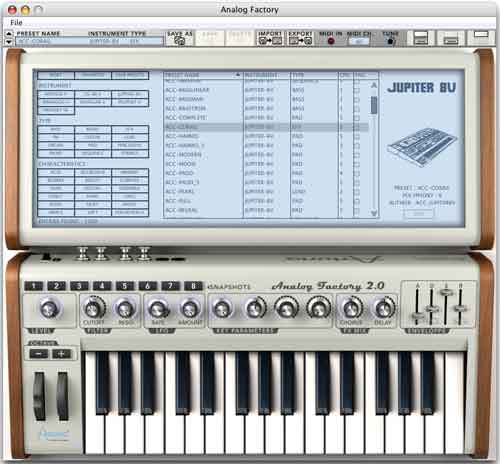
Task: Toggle the Pad type filter
Action: coord(93,145)
